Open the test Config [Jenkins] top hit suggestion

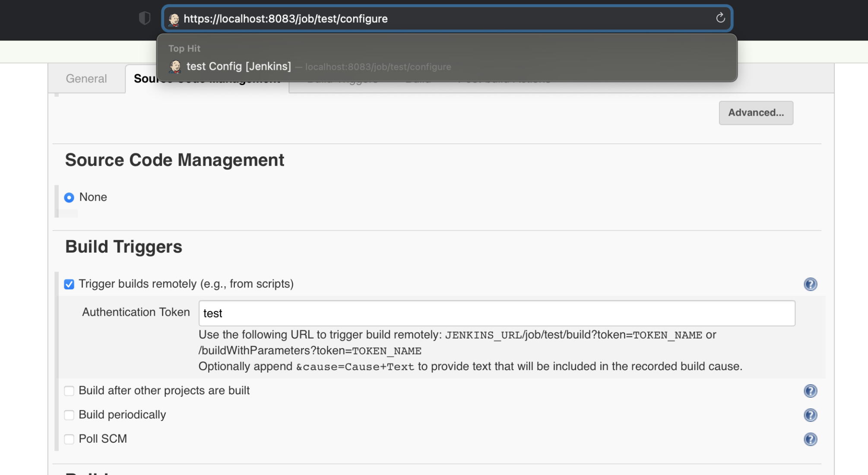(x=239, y=66)
